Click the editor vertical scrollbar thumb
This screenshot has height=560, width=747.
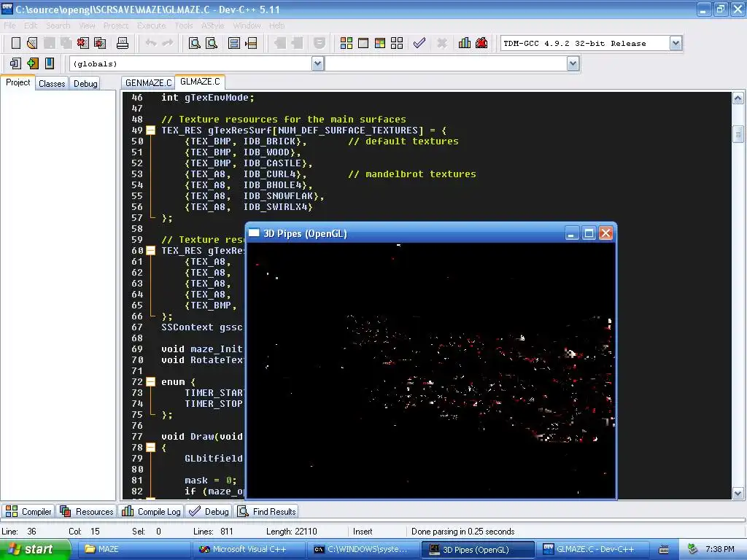coord(738,134)
